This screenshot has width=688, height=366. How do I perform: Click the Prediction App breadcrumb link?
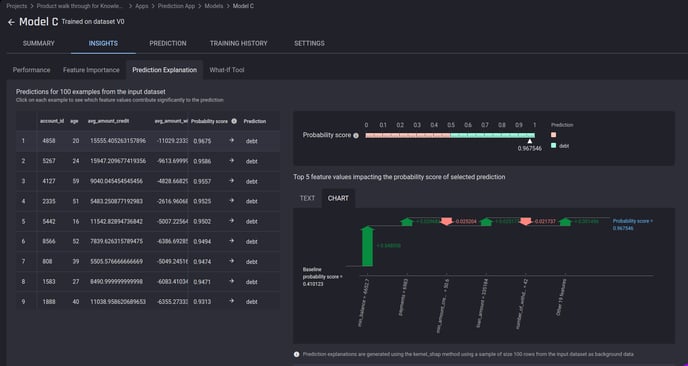tap(176, 6)
